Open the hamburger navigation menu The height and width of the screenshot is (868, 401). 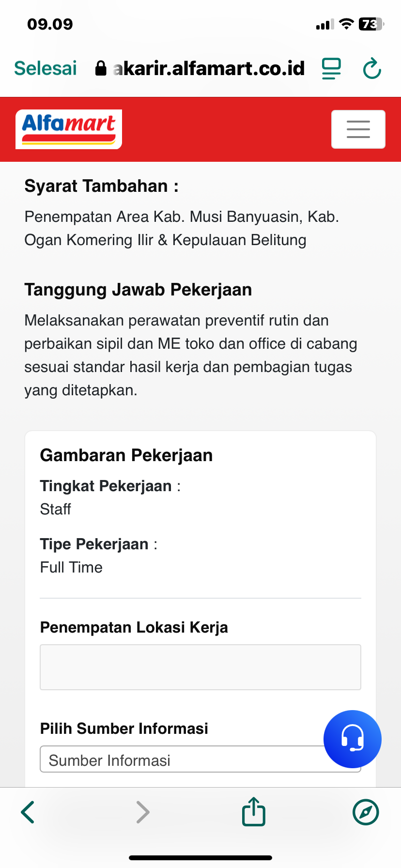pos(358,129)
